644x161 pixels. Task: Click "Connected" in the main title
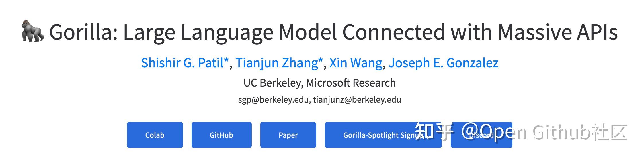click(x=393, y=32)
